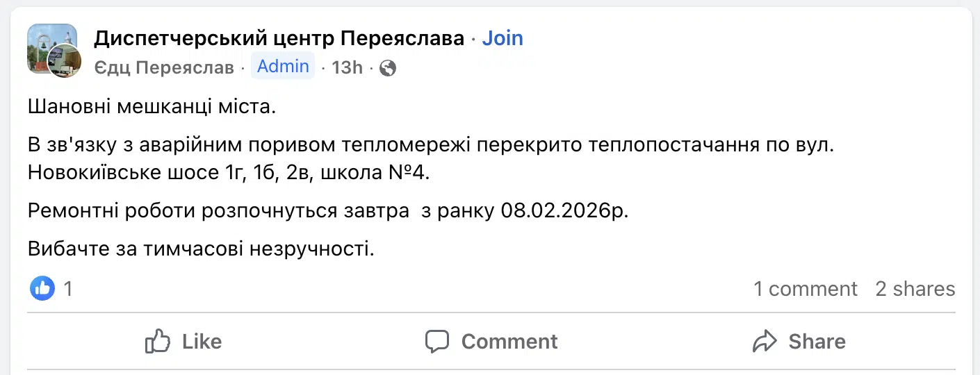
Task: Click the speech bubble Comment icon
Action: tap(438, 342)
